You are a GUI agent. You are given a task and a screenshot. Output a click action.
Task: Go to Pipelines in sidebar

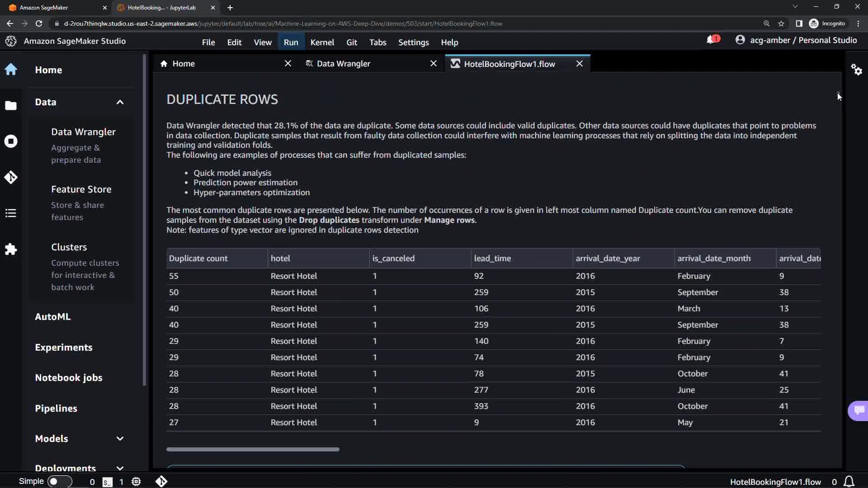coord(56,408)
